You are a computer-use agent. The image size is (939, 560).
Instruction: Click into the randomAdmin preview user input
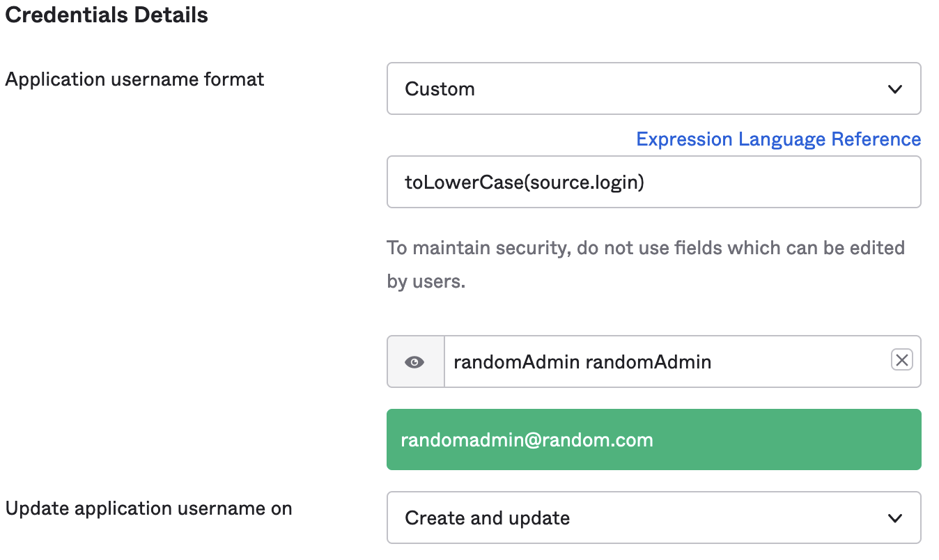(x=662, y=362)
